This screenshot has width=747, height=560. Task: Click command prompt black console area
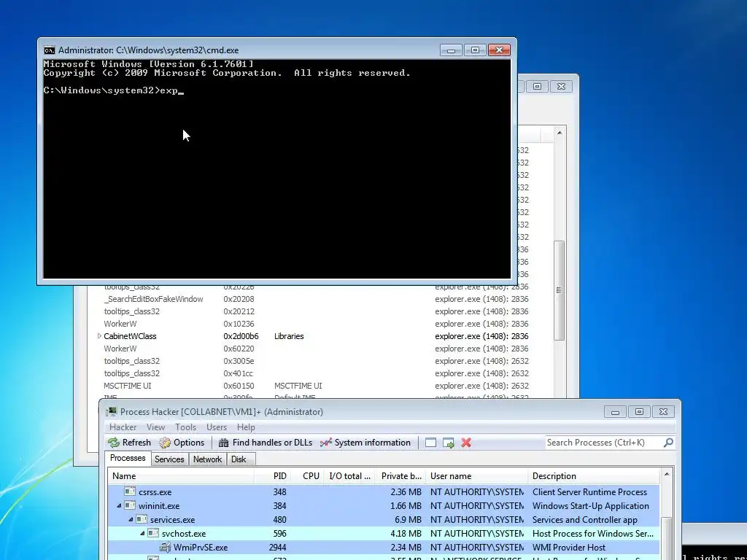(276, 168)
